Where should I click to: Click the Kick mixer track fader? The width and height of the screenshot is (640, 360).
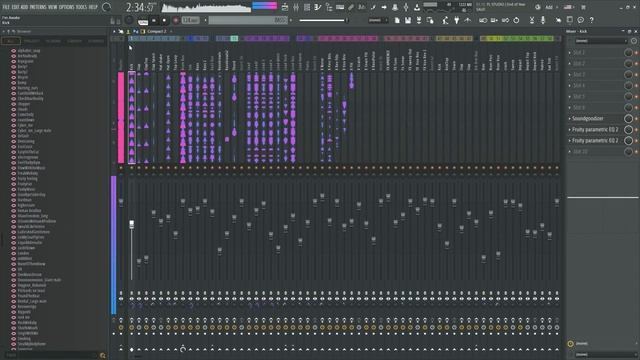point(131,224)
